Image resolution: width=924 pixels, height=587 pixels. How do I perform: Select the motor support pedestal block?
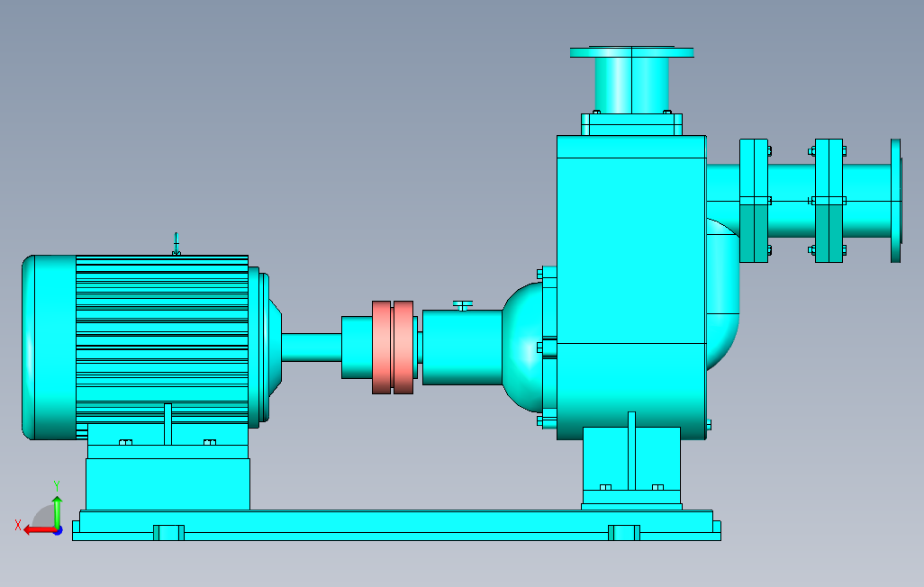[168, 483]
